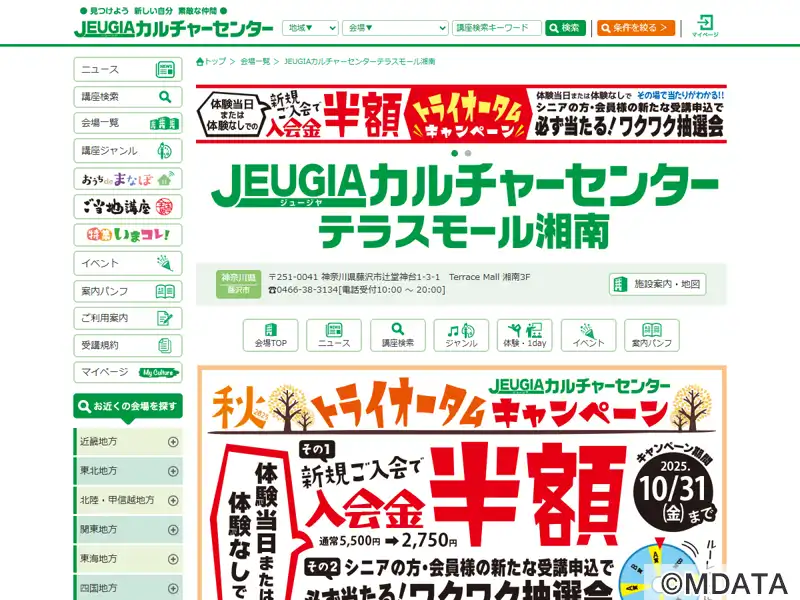Click the ジャンル venue icon button
This screenshot has width=800, height=600.
tap(461, 335)
